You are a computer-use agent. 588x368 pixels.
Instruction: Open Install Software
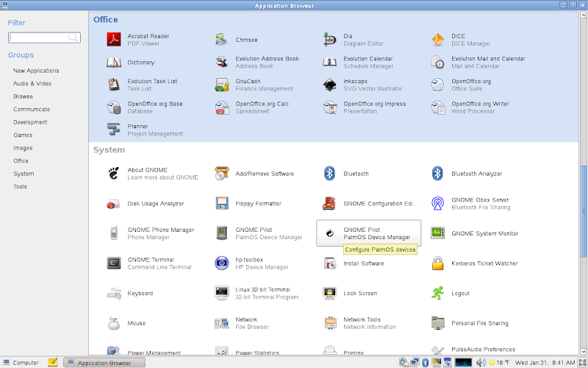tap(354, 263)
